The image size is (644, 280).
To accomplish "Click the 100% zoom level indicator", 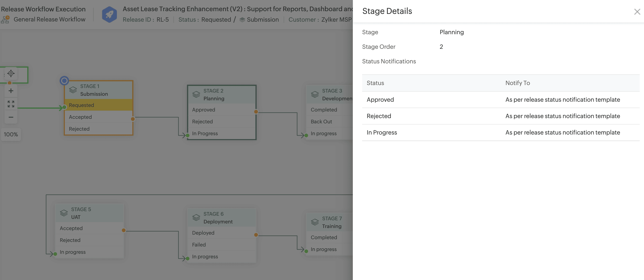I will (11, 134).
